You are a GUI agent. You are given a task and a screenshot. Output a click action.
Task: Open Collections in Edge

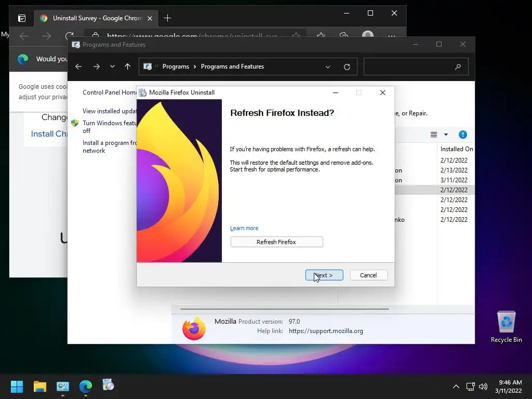tap(344, 36)
